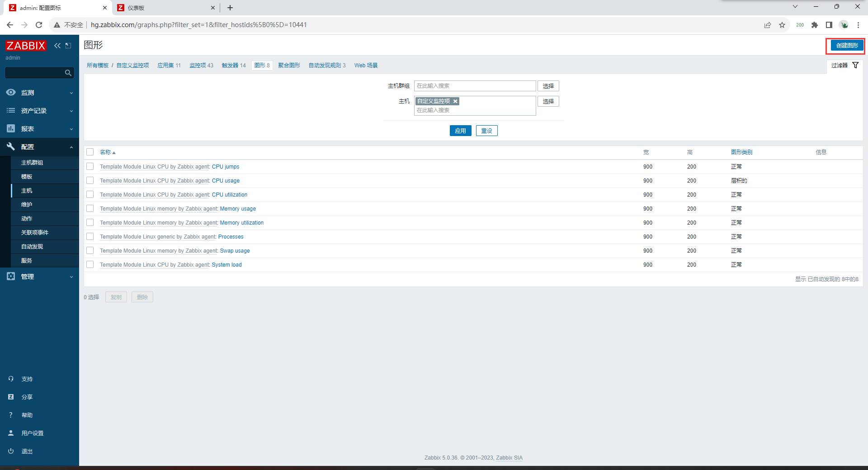
Task: Click the sidebar search magnifier icon
Action: pyautogui.click(x=68, y=73)
